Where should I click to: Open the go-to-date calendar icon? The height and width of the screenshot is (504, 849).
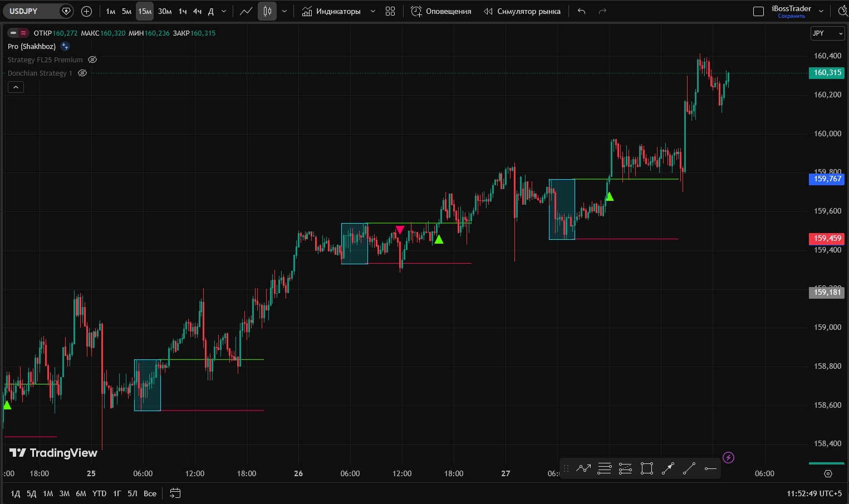click(x=175, y=493)
